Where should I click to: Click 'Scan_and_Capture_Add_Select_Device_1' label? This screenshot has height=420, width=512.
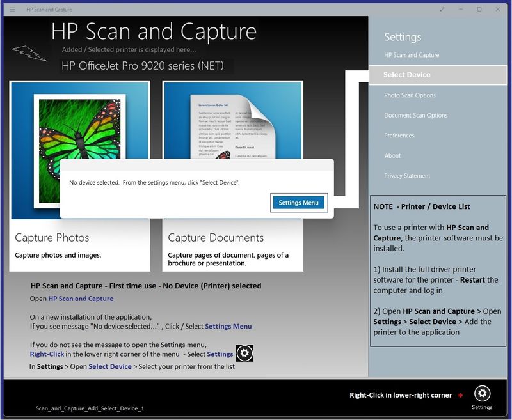click(90, 408)
